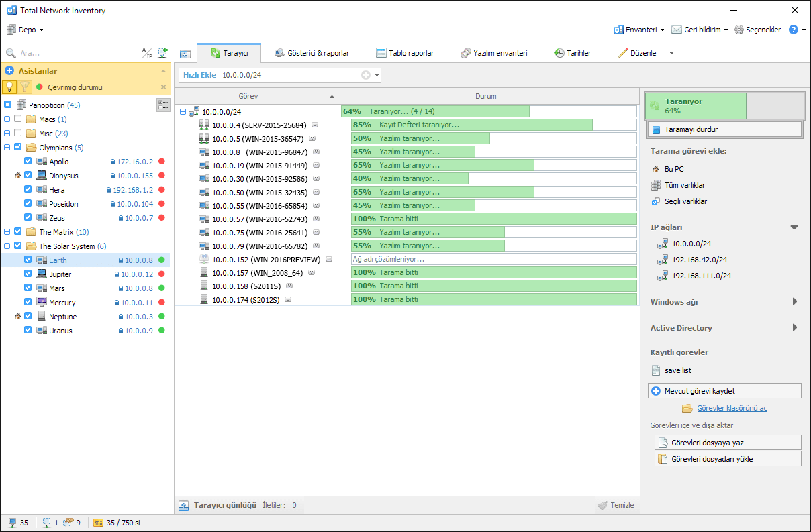Screen dimensions: 811x532
Task: Toggle the Macs folder checkbox
Action: pos(18,119)
